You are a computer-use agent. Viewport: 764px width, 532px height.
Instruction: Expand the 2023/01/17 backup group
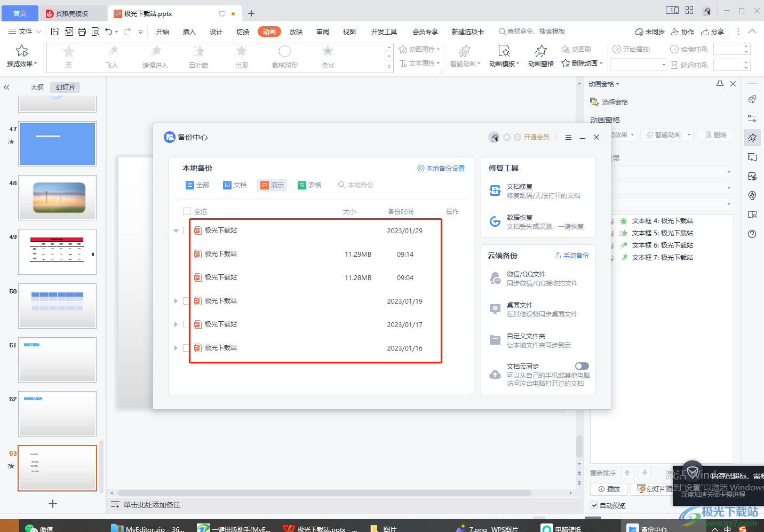pos(176,324)
